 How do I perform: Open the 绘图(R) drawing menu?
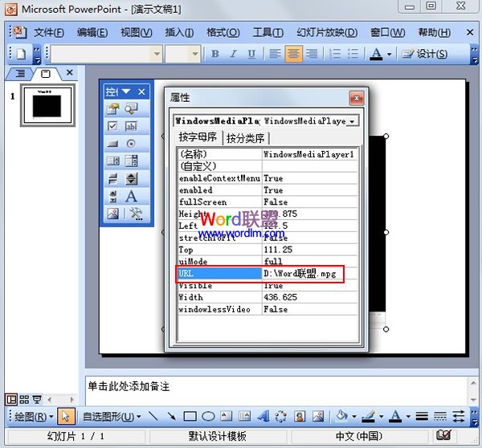34,417
